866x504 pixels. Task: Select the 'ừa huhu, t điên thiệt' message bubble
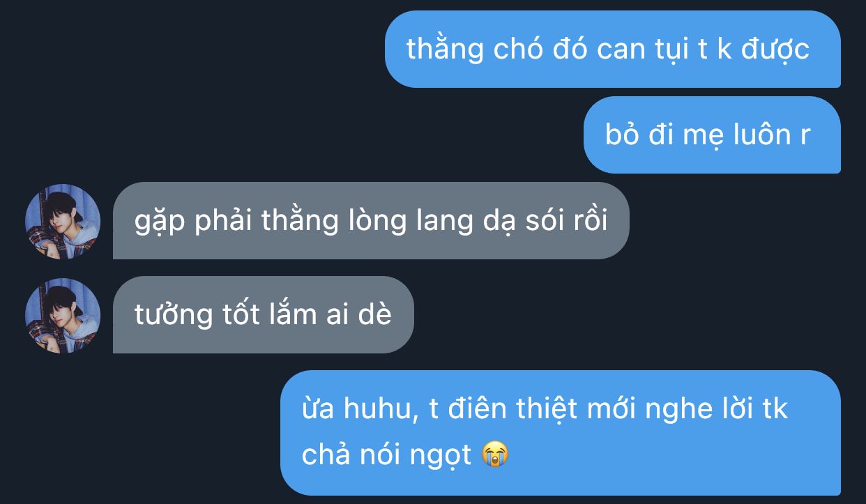(x=561, y=432)
